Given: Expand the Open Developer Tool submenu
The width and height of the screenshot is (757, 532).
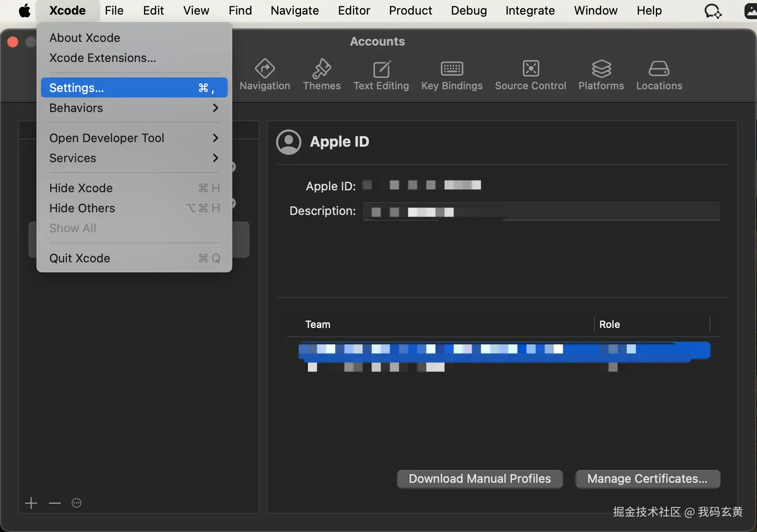Looking at the screenshot, I should click(134, 138).
